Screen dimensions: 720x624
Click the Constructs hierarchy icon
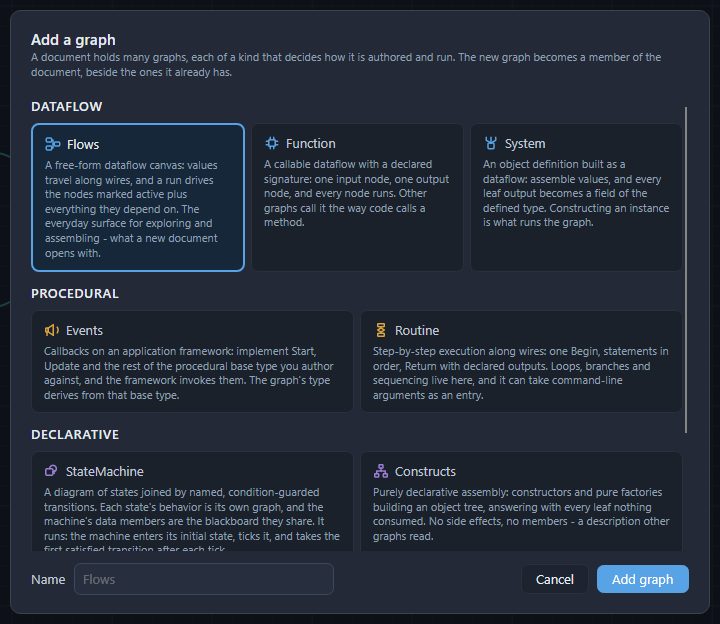[381, 471]
